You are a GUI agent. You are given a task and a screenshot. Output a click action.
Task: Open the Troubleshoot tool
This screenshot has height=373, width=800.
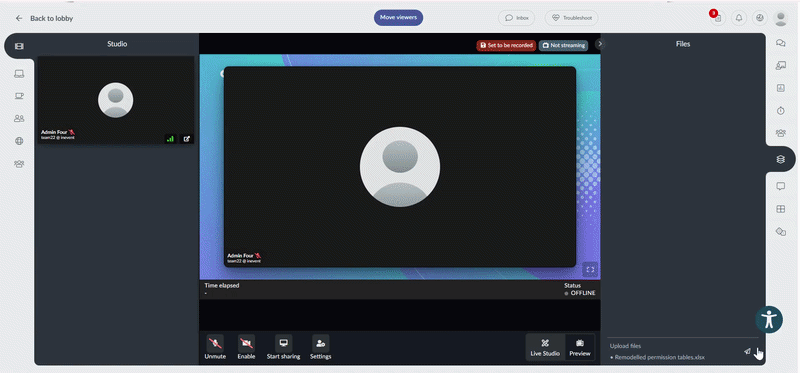[x=571, y=18]
